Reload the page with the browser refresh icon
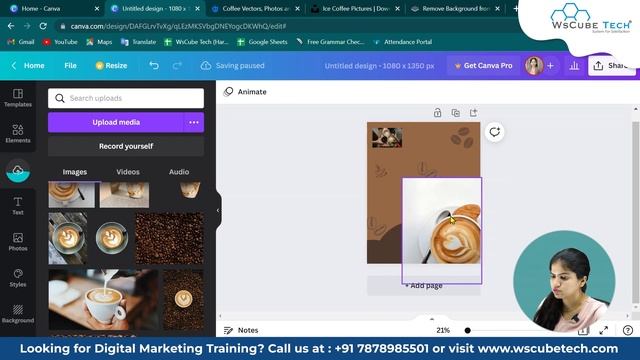 43,26
